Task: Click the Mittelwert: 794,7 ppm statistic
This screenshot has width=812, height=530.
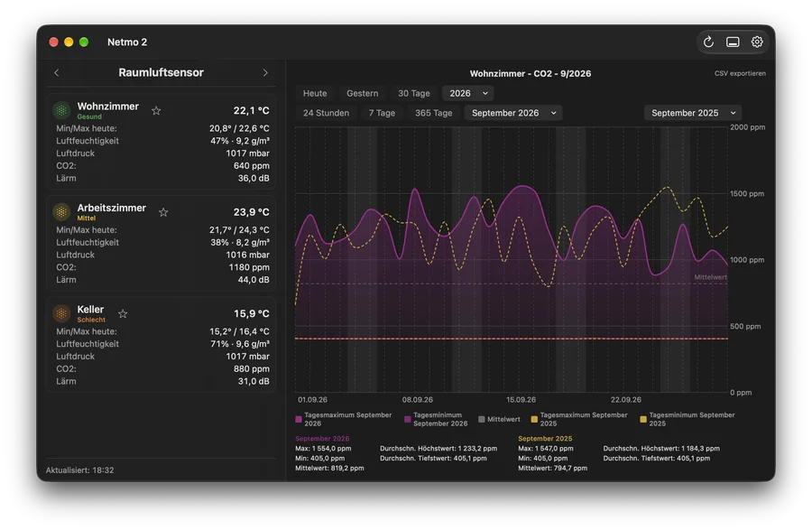Action: [x=552, y=469]
